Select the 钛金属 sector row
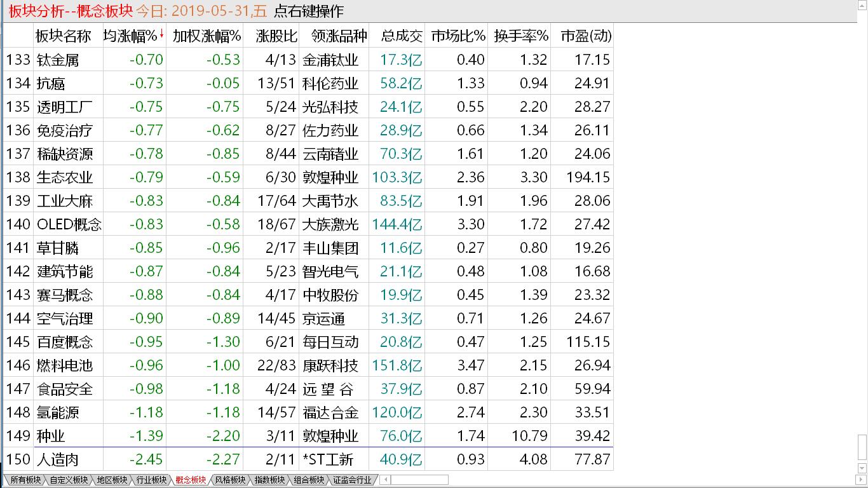868x488 pixels. click(x=309, y=60)
